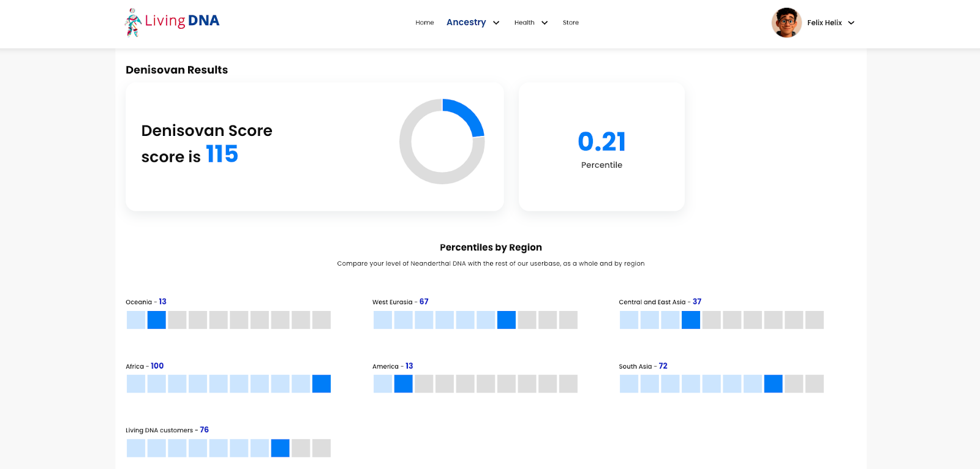Click the Africa - 100 label

(x=145, y=366)
